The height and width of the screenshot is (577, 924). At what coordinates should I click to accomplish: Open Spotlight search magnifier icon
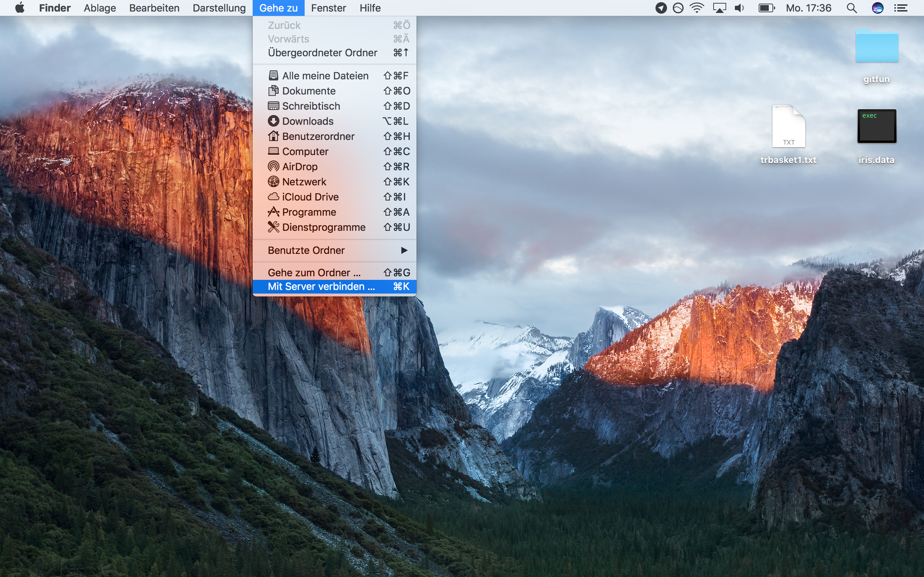(x=851, y=8)
